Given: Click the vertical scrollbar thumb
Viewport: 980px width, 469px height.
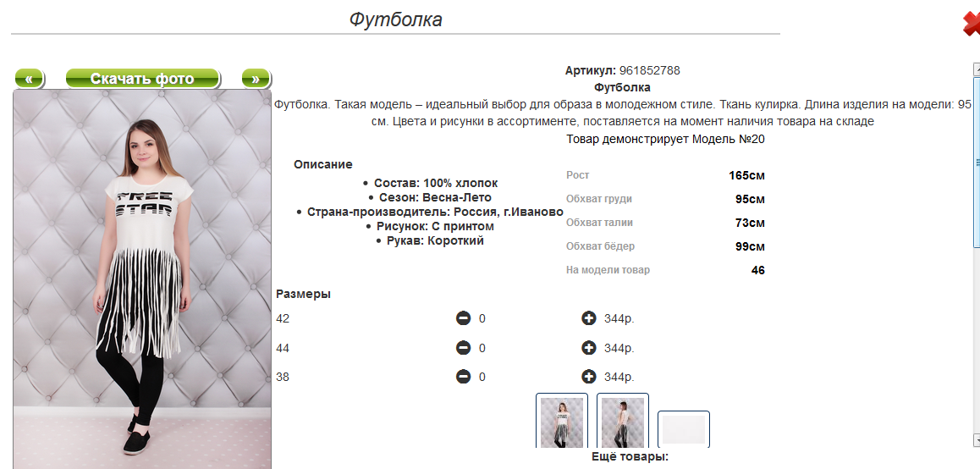Looking at the screenshot, I should [977, 163].
